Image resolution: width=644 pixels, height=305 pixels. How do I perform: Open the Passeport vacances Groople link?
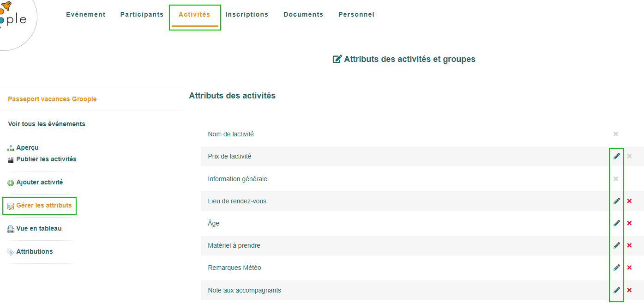pyautogui.click(x=52, y=99)
